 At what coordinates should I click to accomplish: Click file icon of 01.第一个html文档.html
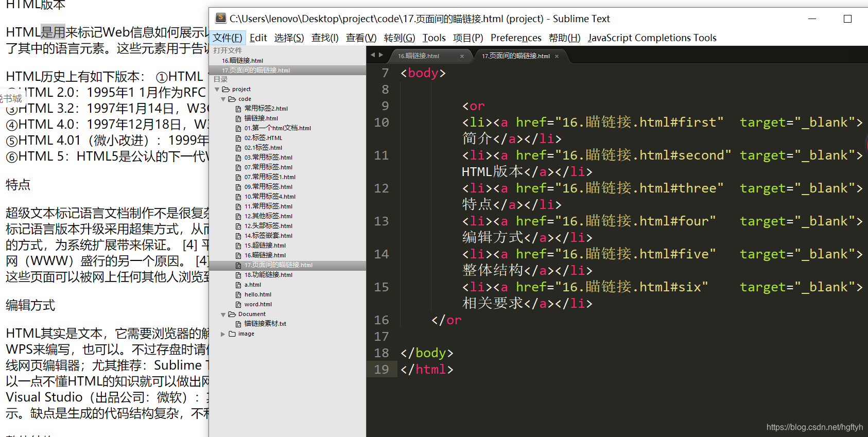(x=238, y=128)
